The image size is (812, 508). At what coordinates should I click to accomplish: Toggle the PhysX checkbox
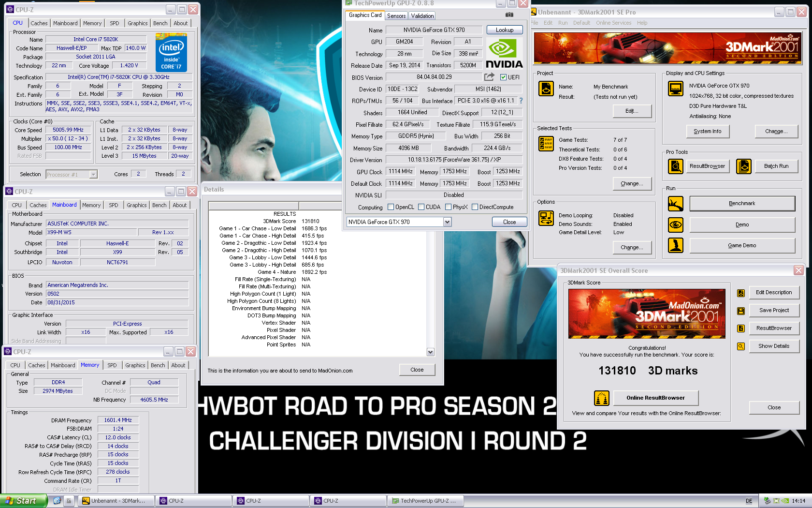click(448, 207)
